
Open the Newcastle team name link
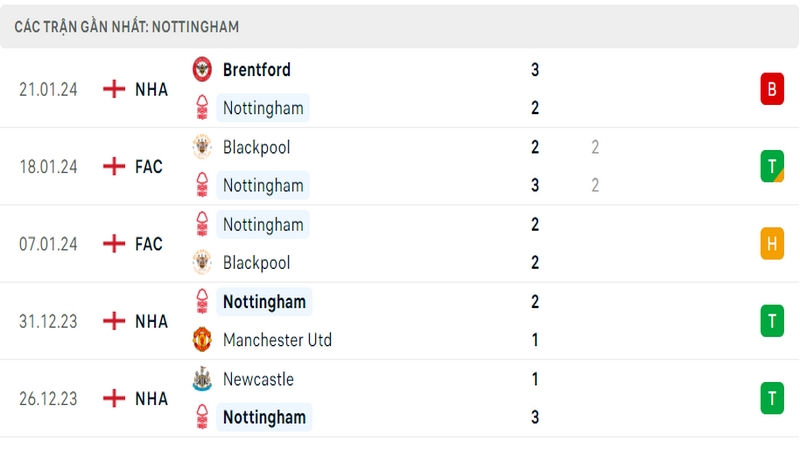click(x=258, y=379)
